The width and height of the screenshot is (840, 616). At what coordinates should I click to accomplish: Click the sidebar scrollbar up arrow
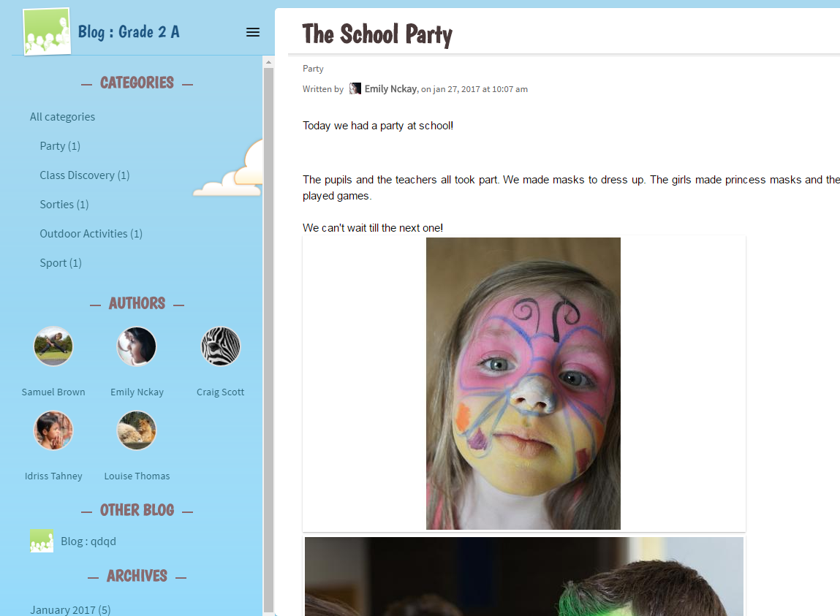(x=268, y=62)
